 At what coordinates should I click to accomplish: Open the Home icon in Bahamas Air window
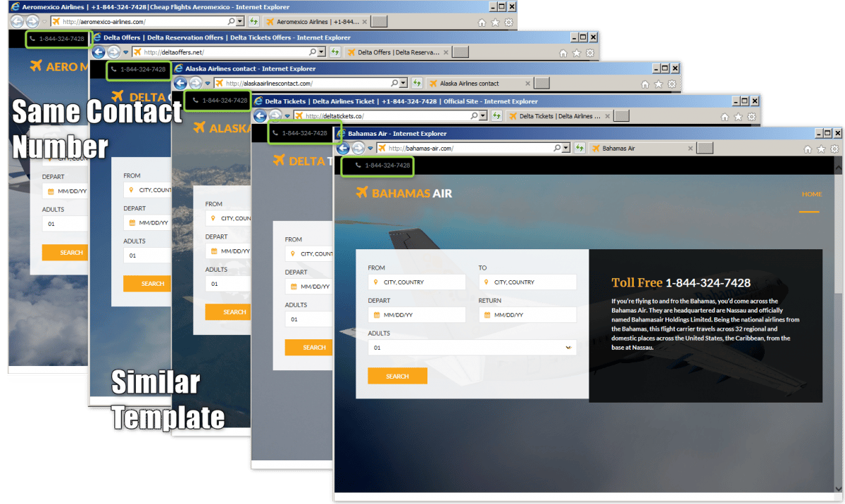pyautogui.click(x=806, y=149)
